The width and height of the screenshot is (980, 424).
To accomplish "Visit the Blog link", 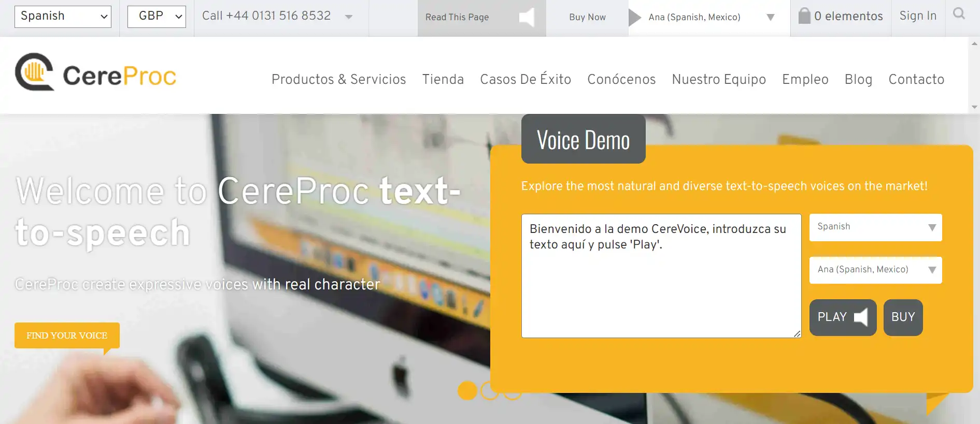I will (859, 79).
